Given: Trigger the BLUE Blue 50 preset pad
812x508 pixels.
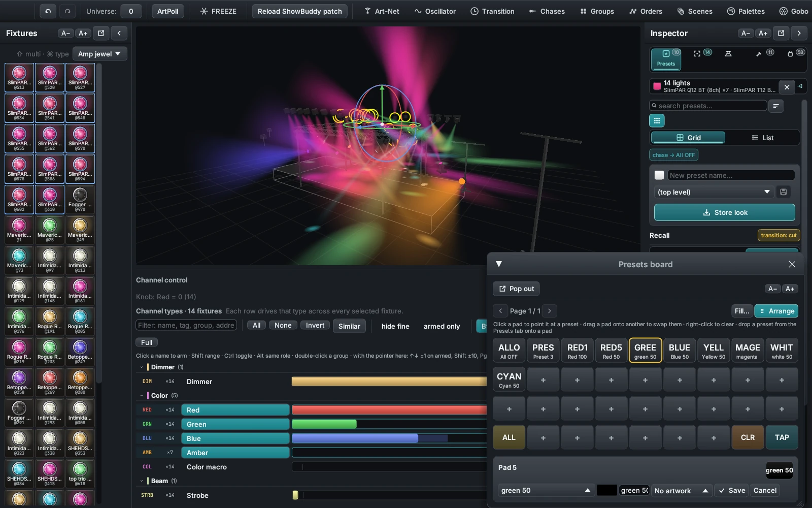Looking at the screenshot, I should pos(680,351).
